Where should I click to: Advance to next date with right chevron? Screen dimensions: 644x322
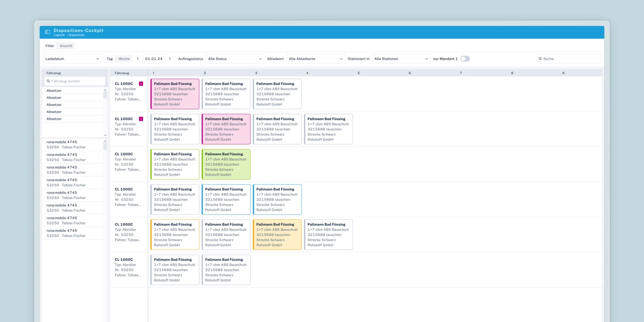click(170, 59)
